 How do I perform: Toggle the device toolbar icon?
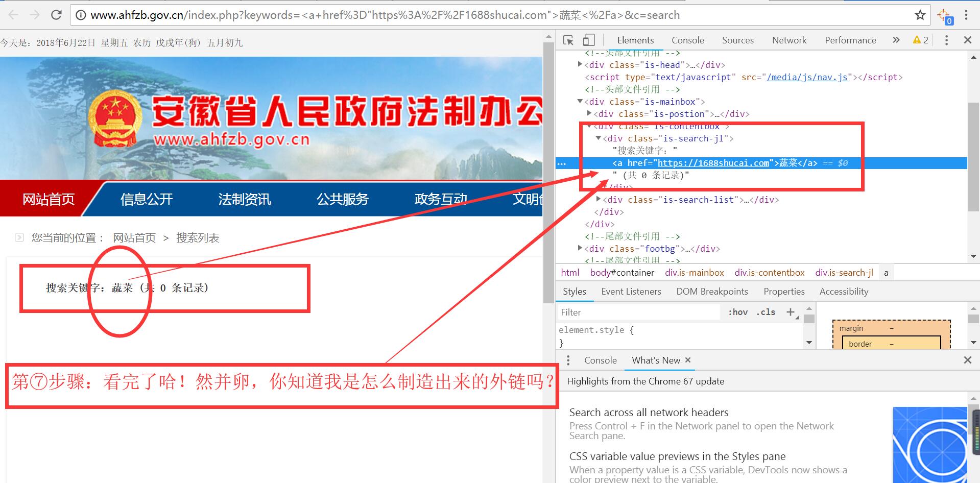pyautogui.click(x=589, y=40)
